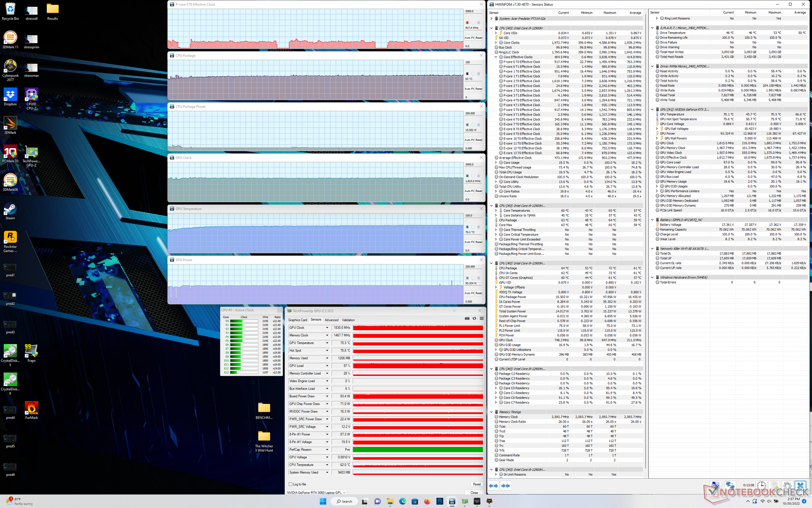This screenshot has width=812, height=508.
Task: Click HWiNFO expand columns arrows icon
Action: pyautogui.click(x=493, y=486)
